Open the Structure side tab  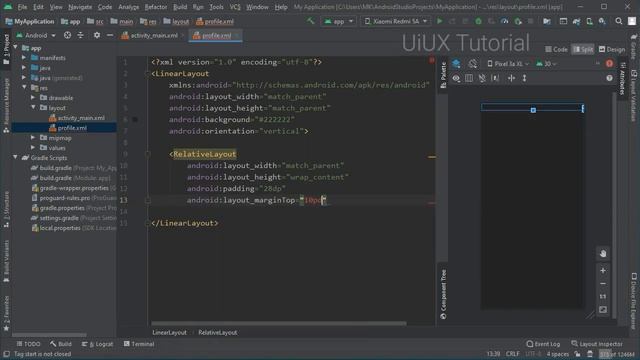6,210
